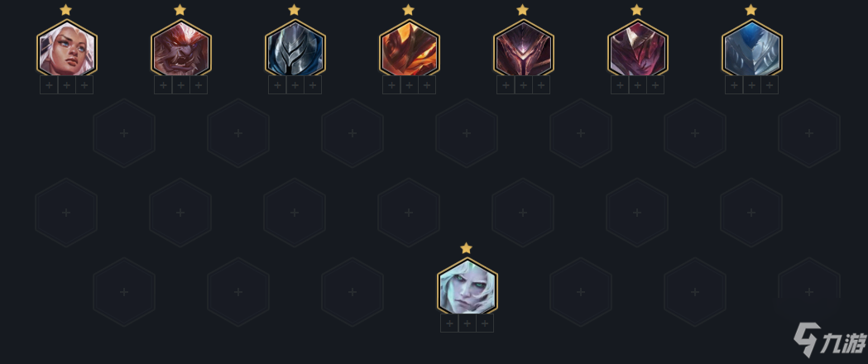Select the white-haired woman champion portrait

[x=66, y=49]
